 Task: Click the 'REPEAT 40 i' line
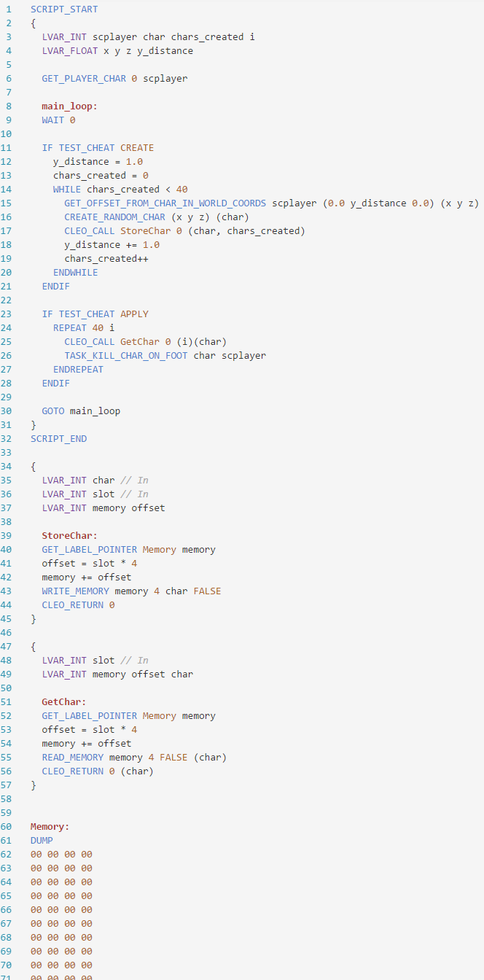pyautogui.click(x=84, y=328)
